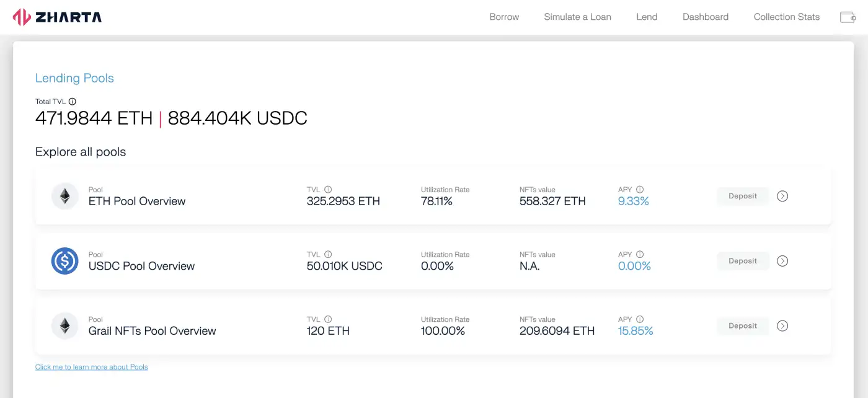The height and width of the screenshot is (398, 868).
Task: Click the Grail NFTs pool Ethereum icon
Action: click(x=64, y=326)
